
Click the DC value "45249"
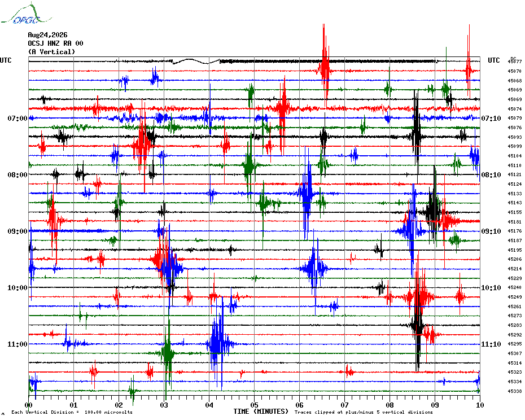(x=515, y=297)
